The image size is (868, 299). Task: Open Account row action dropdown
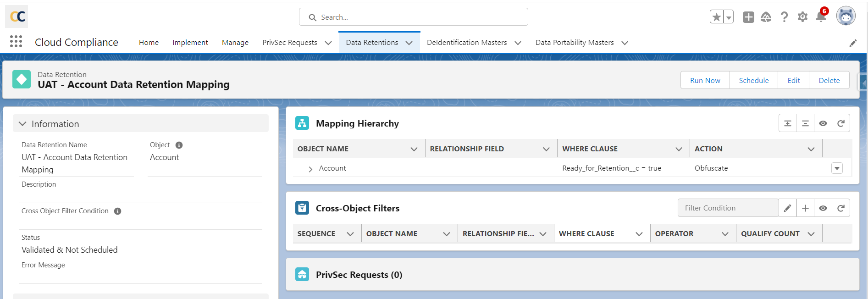837,168
